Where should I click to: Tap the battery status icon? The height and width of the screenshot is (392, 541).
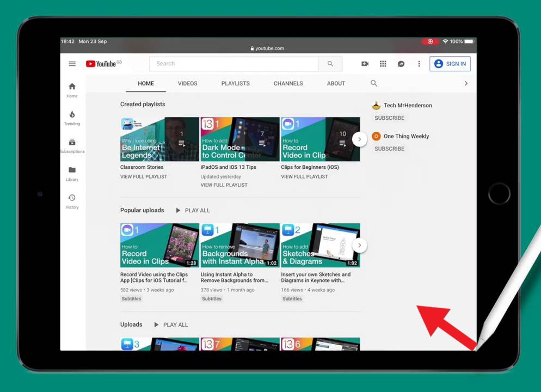[x=469, y=41]
